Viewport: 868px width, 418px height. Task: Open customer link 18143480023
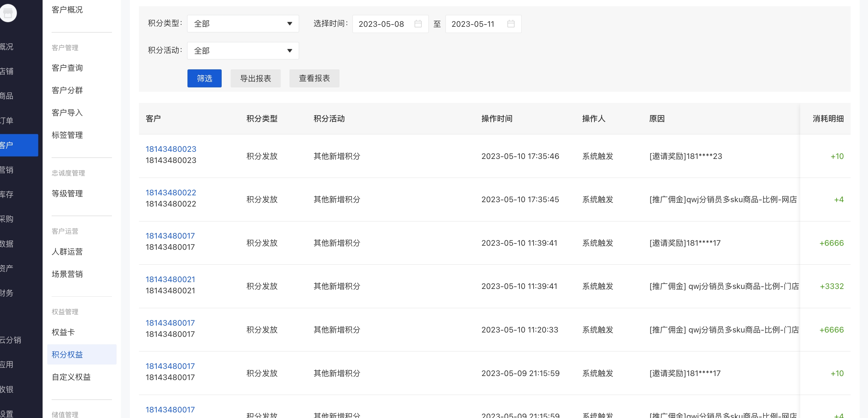click(x=171, y=149)
